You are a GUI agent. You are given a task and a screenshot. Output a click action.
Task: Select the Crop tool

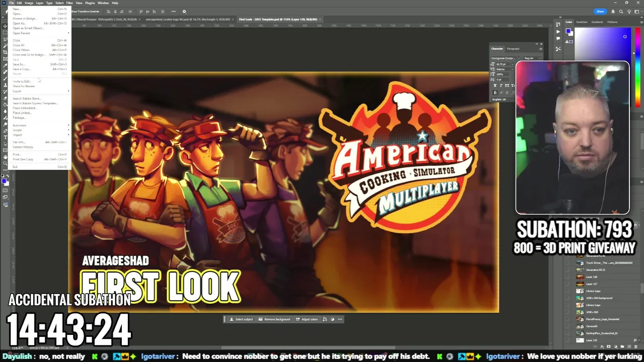click(5, 51)
